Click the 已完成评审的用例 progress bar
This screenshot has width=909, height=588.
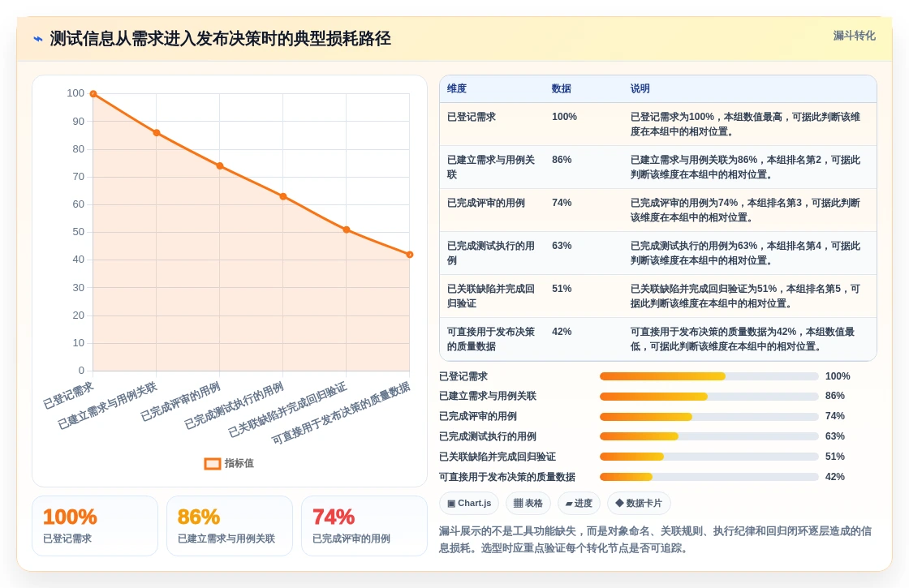click(709, 417)
